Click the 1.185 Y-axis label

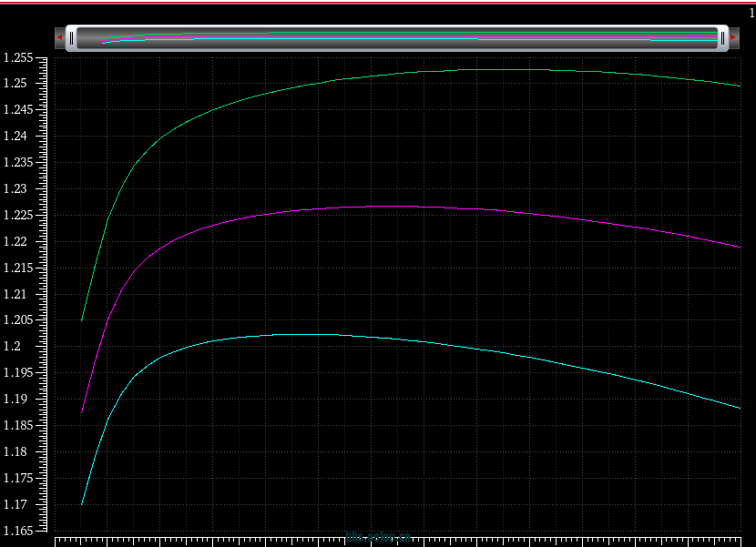18,426
